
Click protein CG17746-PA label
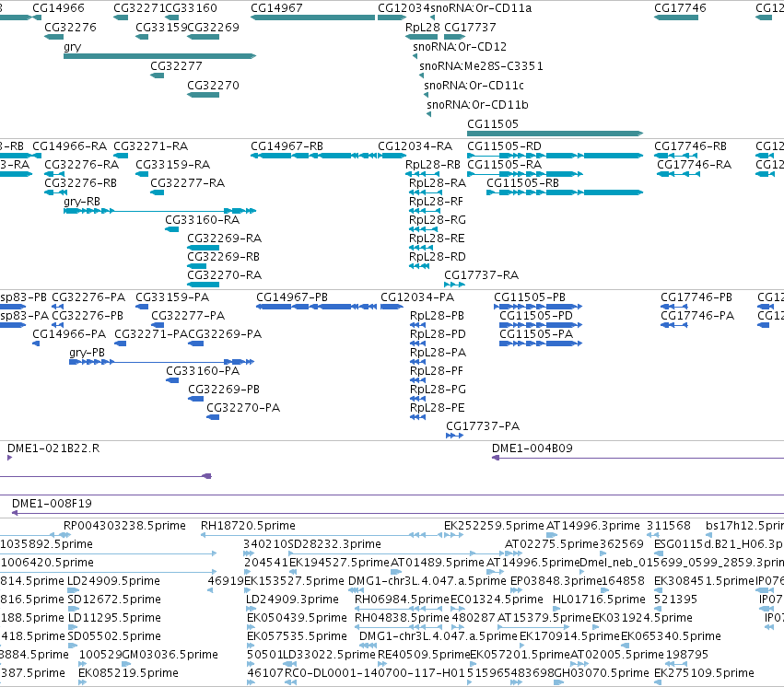697,316
